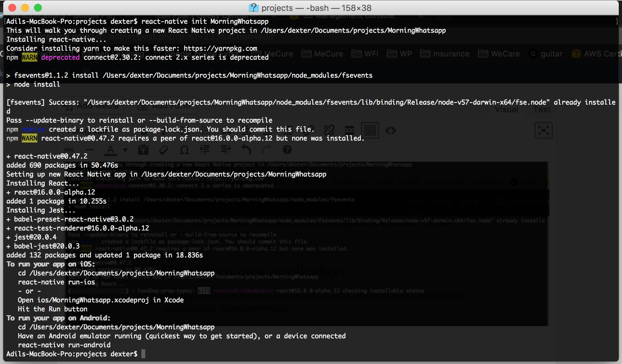Click the green zoom button of Terminal
Image resolution: width=622 pixels, height=364 pixels.
point(38,8)
